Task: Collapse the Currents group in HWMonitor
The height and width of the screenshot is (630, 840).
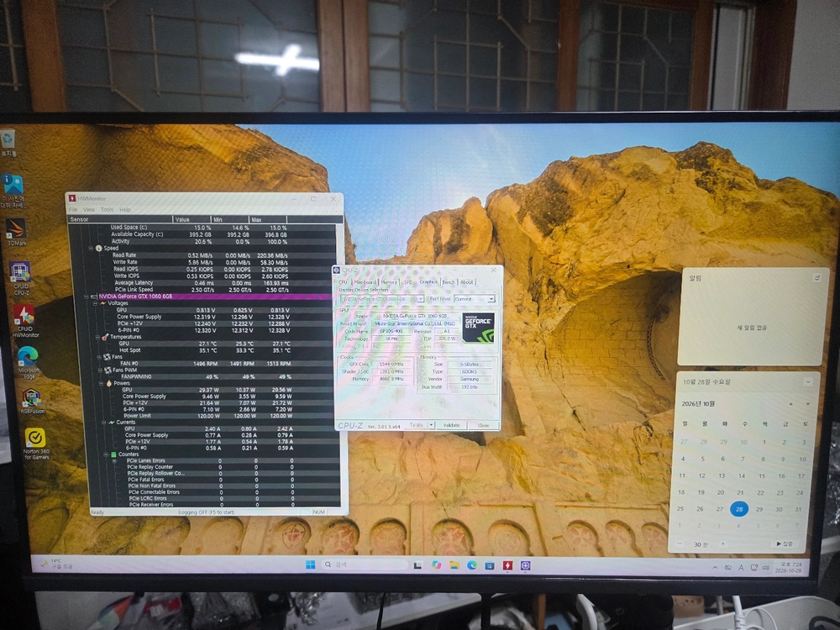Action: coord(104,423)
